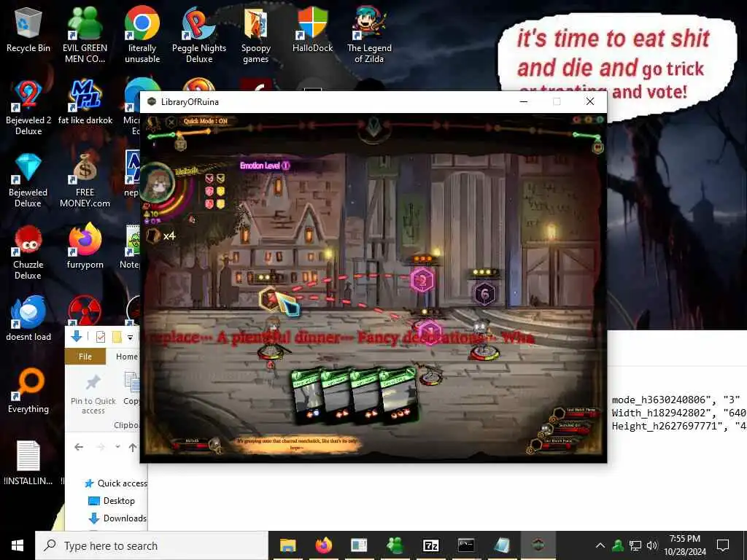Image resolution: width=747 pixels, height=560 pixels.
Task: Select the librarian's speed die with cursor
Action: coord(271,298)
